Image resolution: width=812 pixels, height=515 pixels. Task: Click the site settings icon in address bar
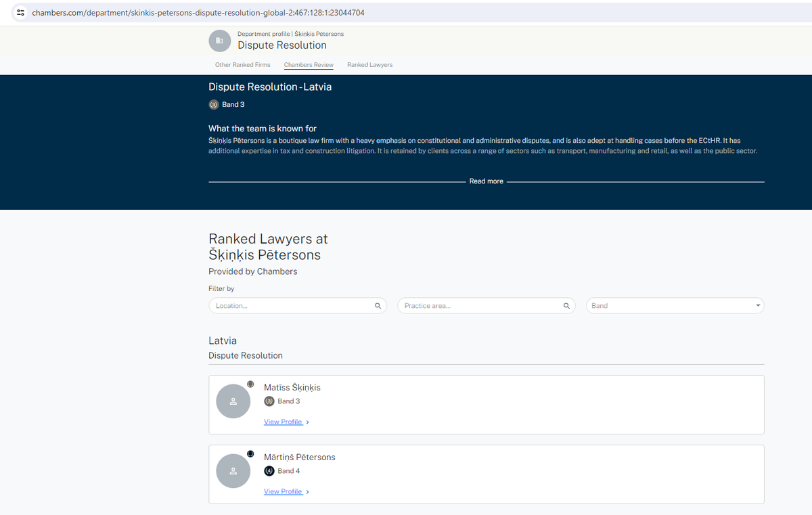(x=20, y=13)
